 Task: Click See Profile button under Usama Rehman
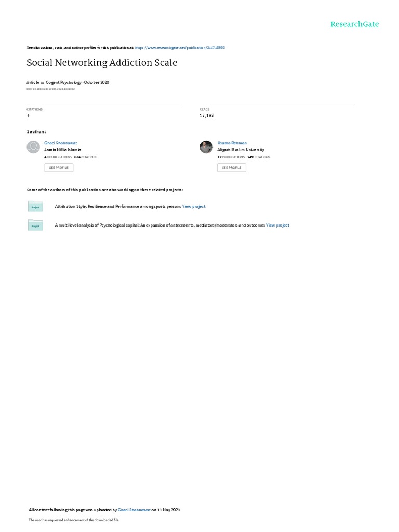[232, 168]
